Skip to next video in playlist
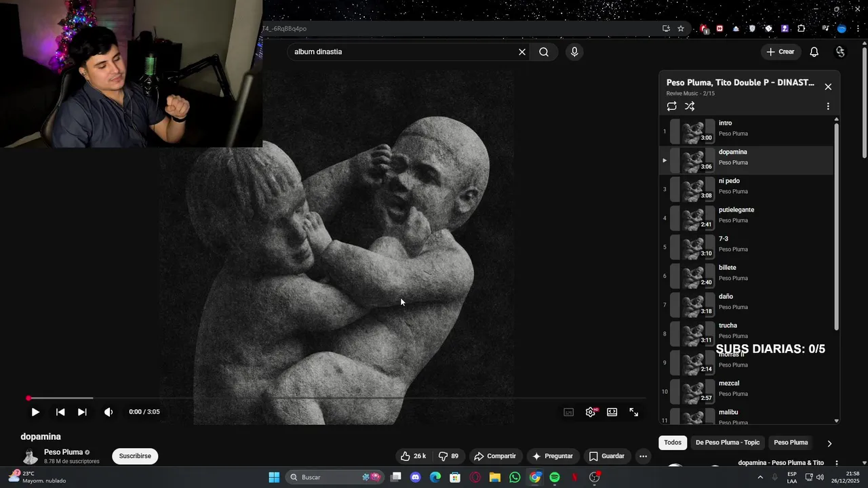This screenshot has width=868, height=488. (x=82, y=412)
